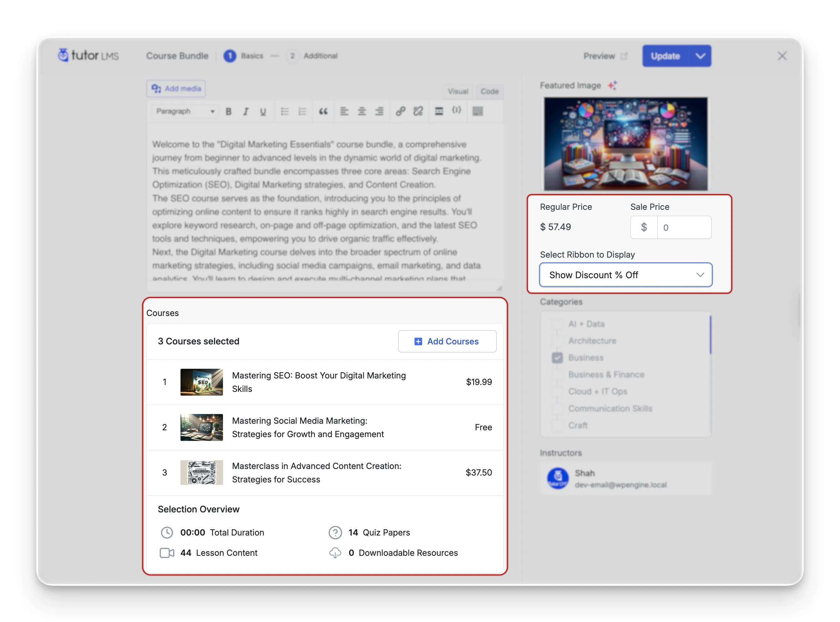Viewport: 840px width, 622px height.
Task: Click the AI sparkle icon beside Featured Image
Action: (612, 86)
